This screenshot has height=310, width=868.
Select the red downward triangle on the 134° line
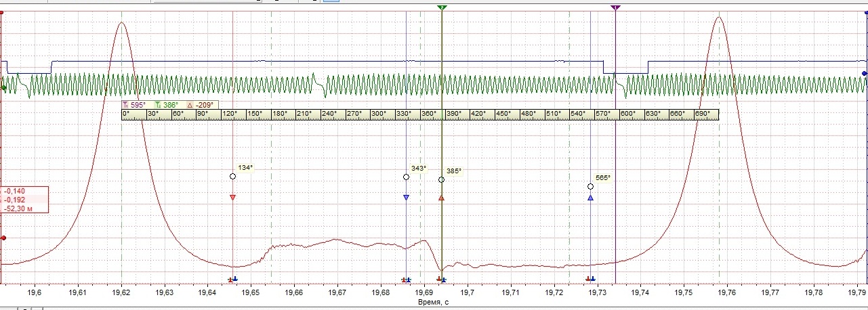[232, 198]
